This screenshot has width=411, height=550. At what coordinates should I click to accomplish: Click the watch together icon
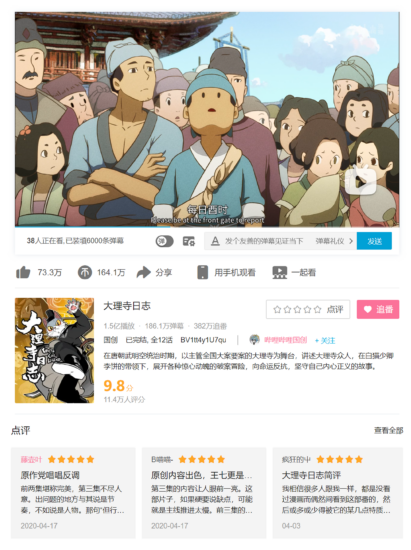(x=279, y=272)
